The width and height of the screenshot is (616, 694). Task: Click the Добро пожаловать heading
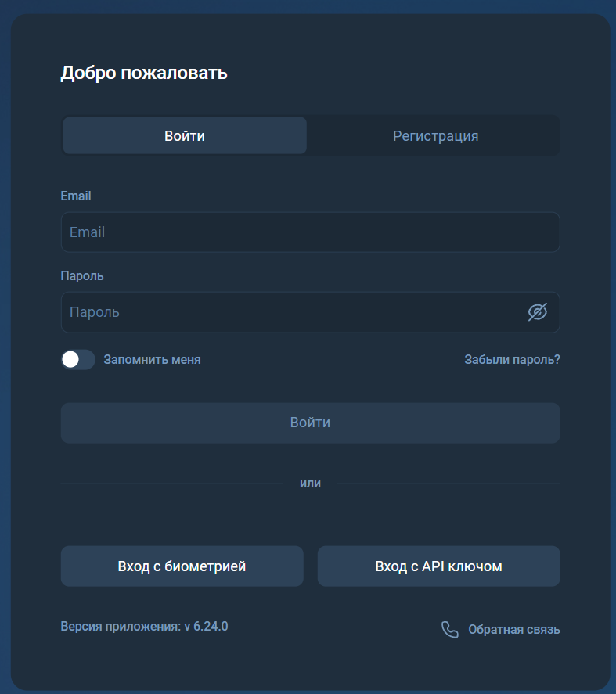pyautogui.click(x=144, y=73)
